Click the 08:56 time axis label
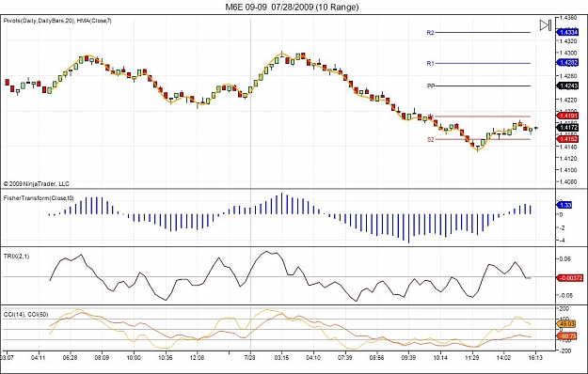The image size is (588, 374). [x=377, y=357]
